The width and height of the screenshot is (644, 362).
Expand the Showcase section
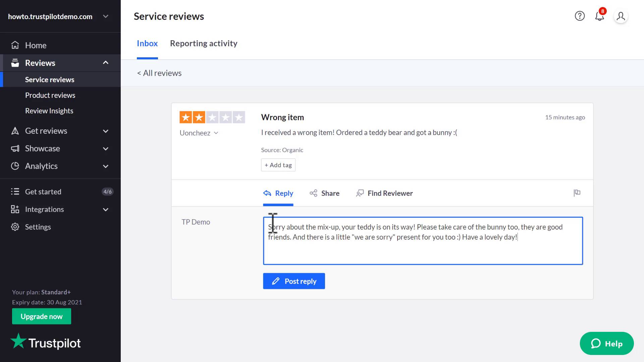[x=106, y=148]
